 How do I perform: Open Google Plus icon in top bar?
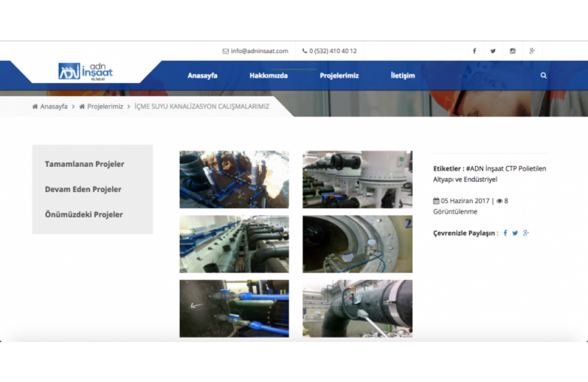(x=532, y=51)
